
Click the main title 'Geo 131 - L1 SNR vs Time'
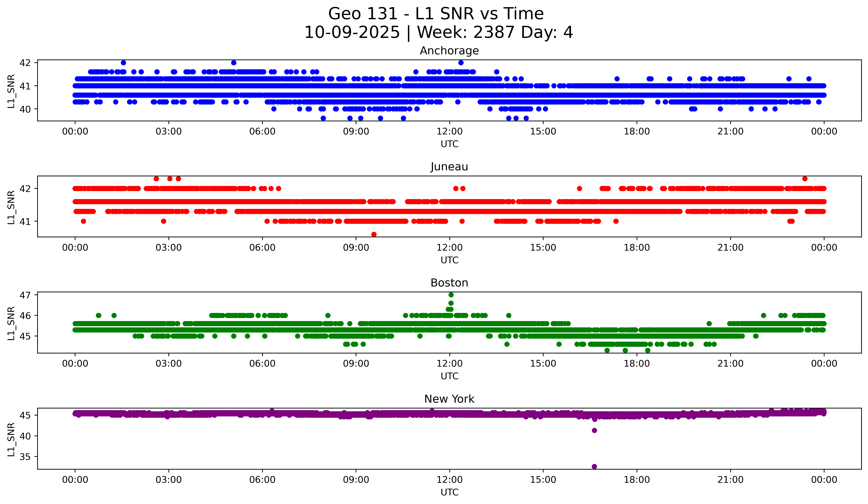click(436, 14)
